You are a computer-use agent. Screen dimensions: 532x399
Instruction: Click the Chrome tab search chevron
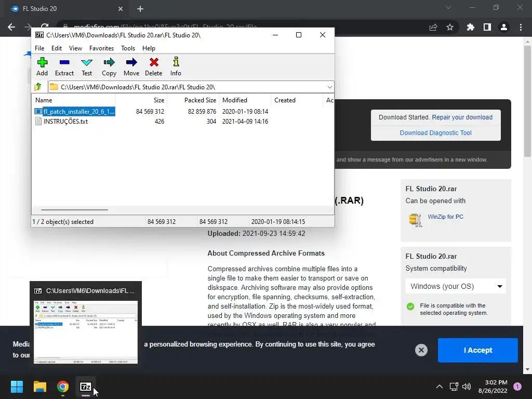point(448,7)
